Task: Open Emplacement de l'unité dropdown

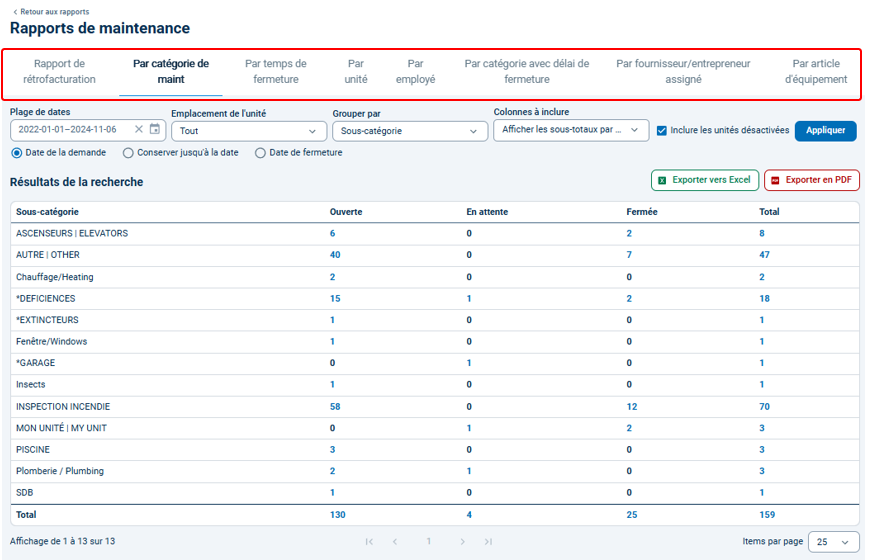Action: tap(249, 131)
